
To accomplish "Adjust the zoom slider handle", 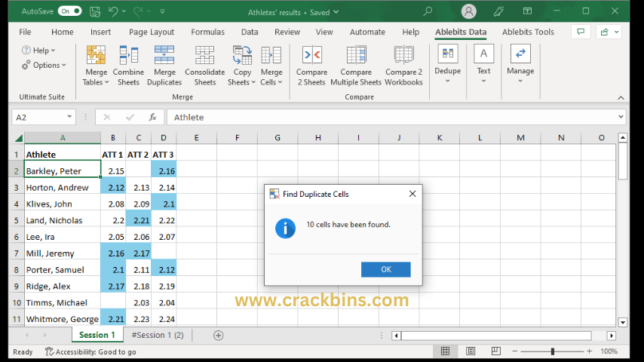I will point(553,351).
